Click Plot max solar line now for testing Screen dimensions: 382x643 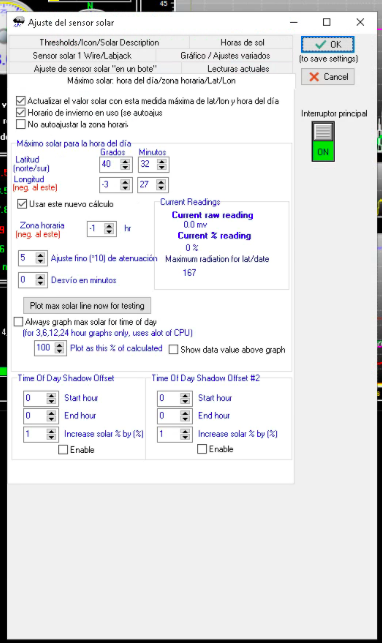[87, 306]
